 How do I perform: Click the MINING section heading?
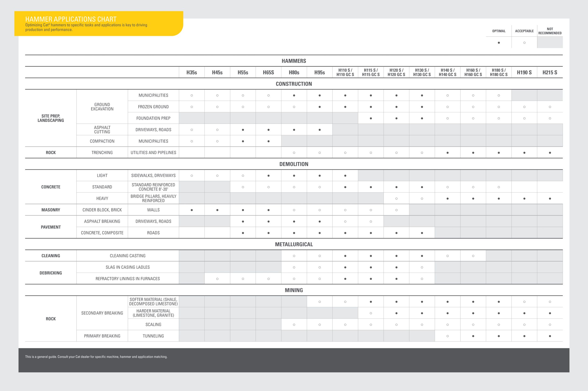pyautogui.click(x=294, y=290)
